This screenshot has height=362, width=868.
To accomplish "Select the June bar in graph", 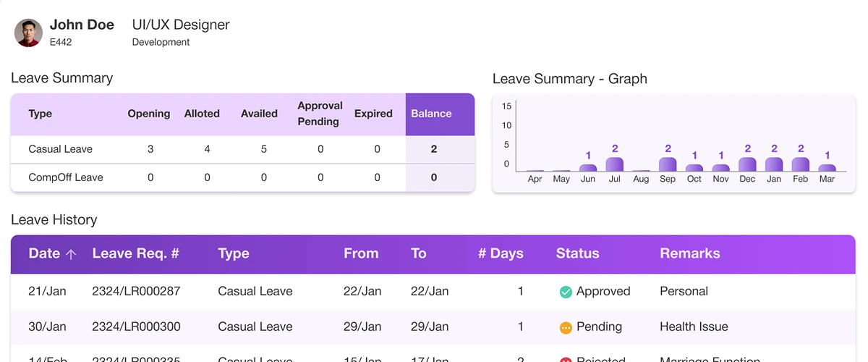I will point(588,168).
